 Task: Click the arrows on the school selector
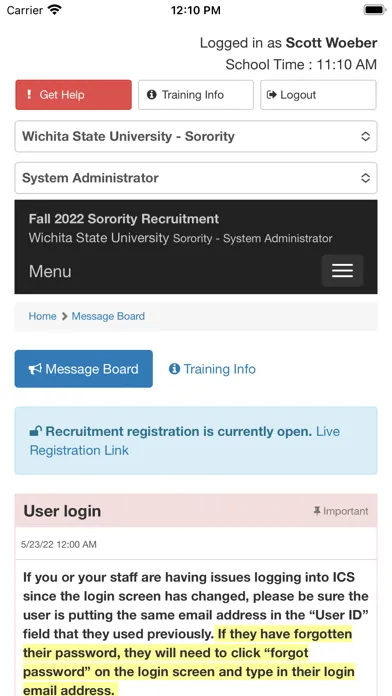coord(365,136)
